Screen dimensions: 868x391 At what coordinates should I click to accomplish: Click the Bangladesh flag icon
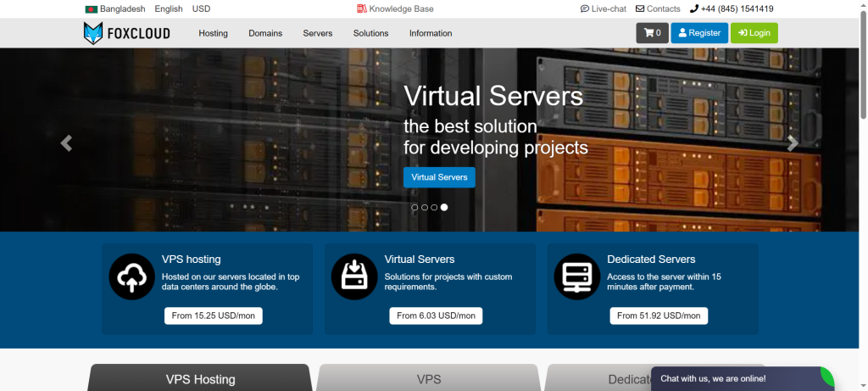click(91, 9)
